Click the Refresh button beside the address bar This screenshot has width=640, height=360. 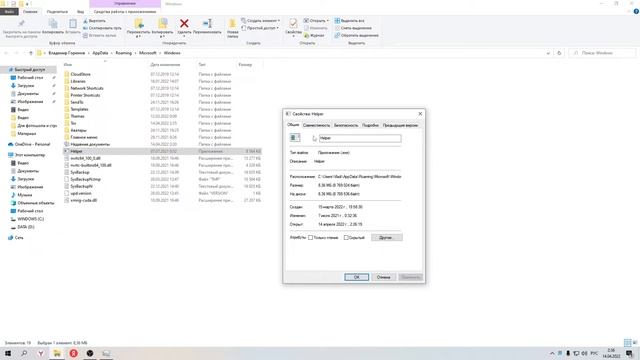pos(559,53)
